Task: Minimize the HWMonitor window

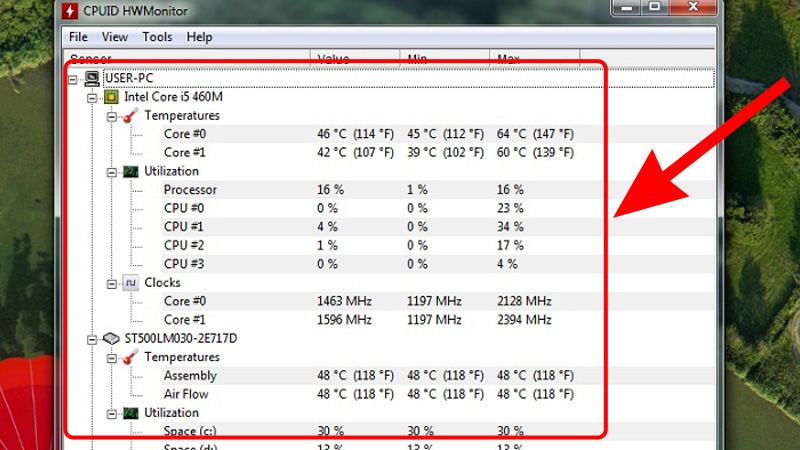Action: [627, 7]
